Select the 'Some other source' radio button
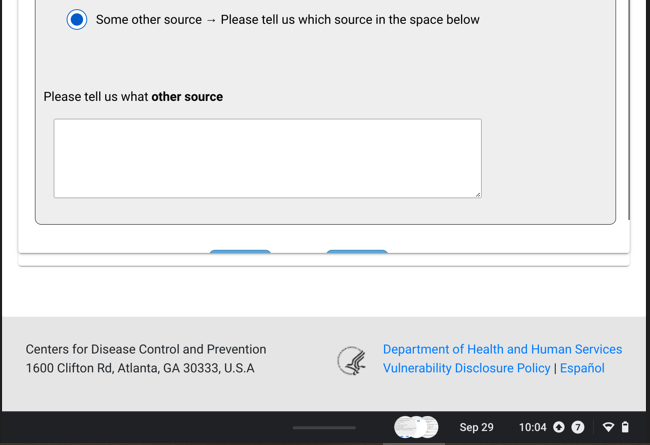The height and width of the screenshot is (445, 650). coord(77,19)
